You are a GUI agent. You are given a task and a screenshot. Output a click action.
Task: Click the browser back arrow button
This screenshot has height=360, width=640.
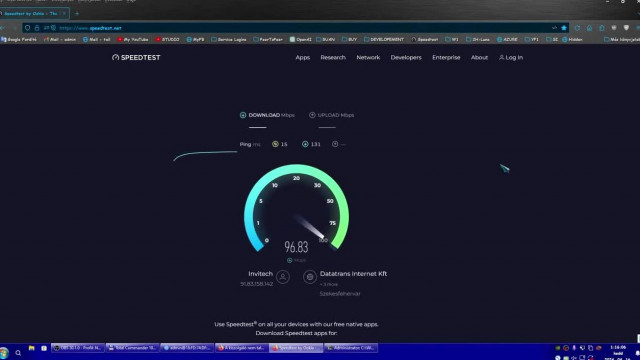click(x=2, y=28)
